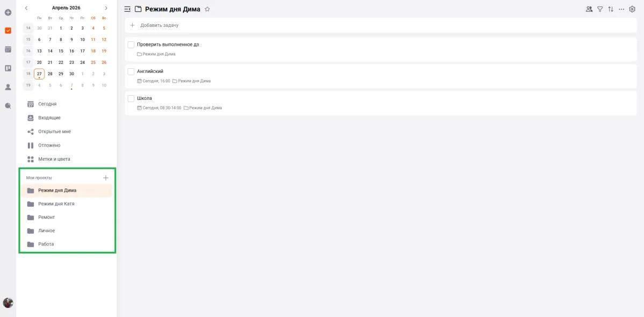Open the kanban board icon in sidebar
This screenshot has height=317, width=644.
click(x=8, y=68)
